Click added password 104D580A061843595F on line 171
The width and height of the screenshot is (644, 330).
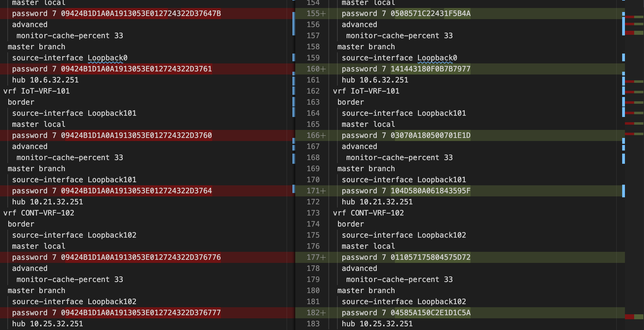tap(431, 191)
